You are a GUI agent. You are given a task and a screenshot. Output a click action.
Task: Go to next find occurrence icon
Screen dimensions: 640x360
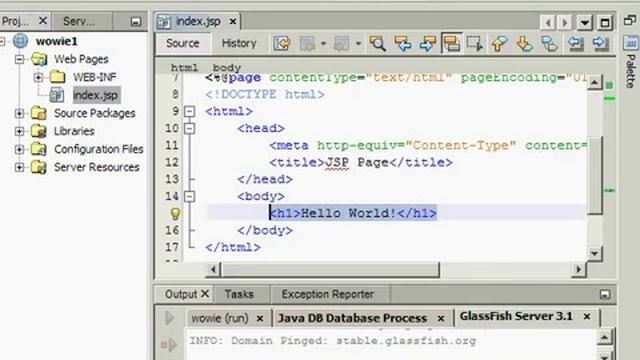click(x=427, y=43)
